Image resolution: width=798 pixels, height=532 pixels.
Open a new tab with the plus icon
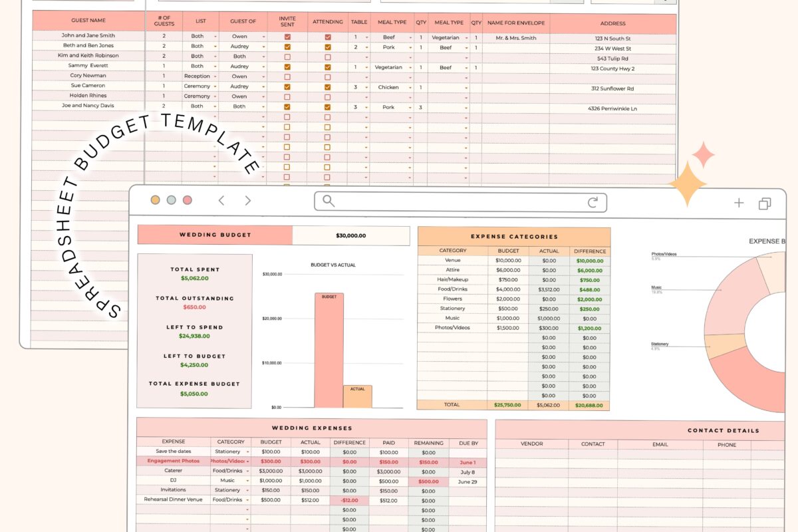pyautogui.click(x=739, y=202)
